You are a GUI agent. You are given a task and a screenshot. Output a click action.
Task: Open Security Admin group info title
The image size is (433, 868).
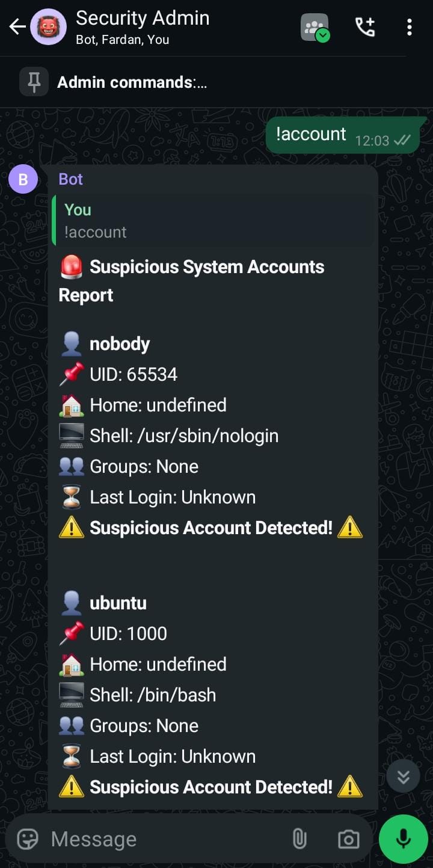(x=143, y=19)
